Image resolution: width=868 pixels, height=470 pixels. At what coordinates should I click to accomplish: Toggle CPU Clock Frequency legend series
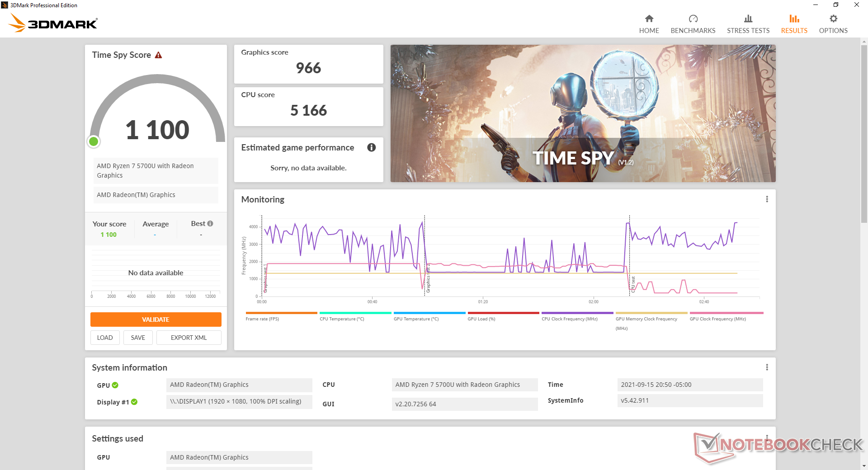pyautogui.click(x=577, y=316)
